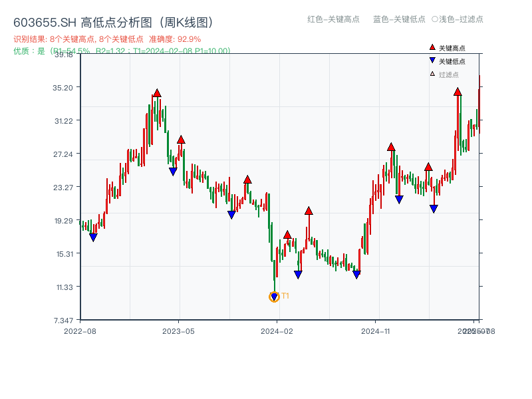Click the orange circled T1 timeline marker

(x=274, y=297)
